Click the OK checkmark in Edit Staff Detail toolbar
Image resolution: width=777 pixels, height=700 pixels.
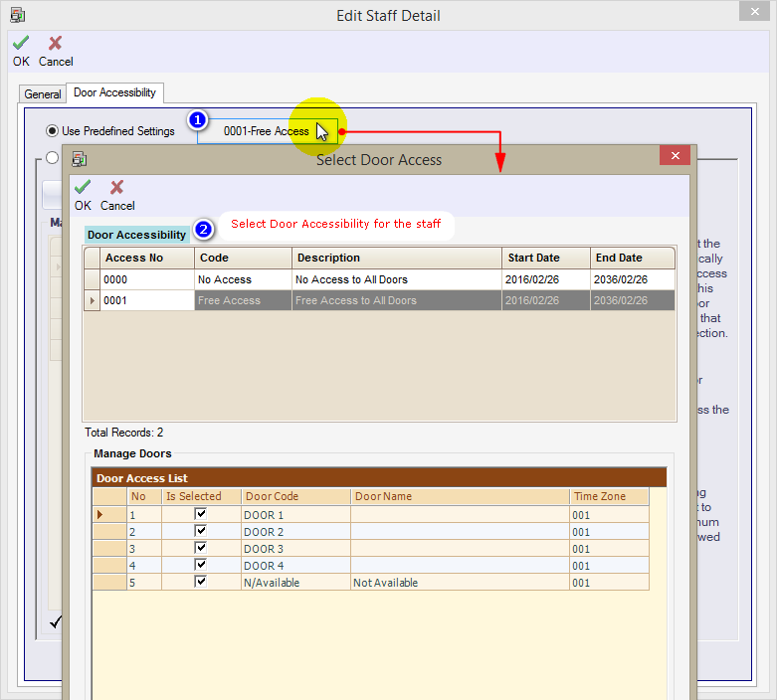21,44
